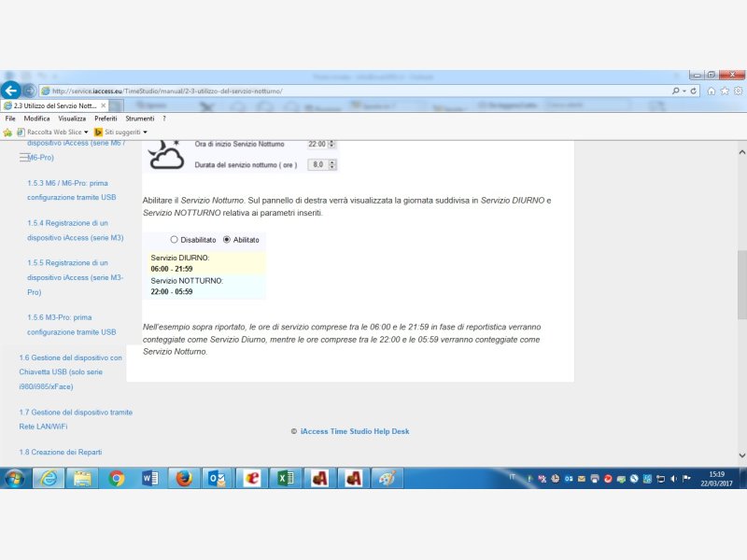Open the 1.8 Creazione dei Reparti link
This screenshot has height=560, width=747.
(61, 452)
